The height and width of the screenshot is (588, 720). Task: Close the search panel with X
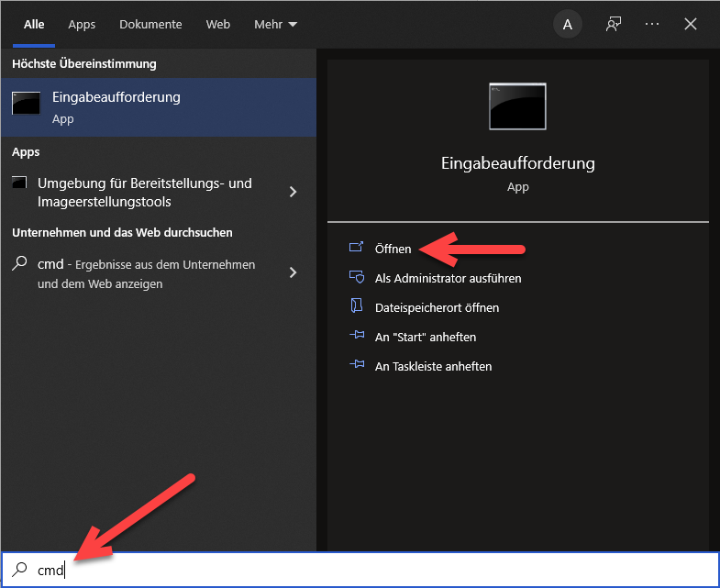tap(691, 25)
